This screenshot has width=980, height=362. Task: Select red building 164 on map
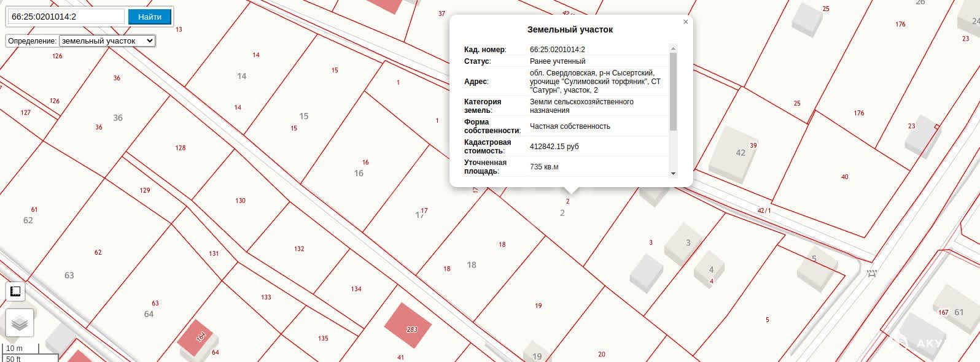(x=198, y=339)
